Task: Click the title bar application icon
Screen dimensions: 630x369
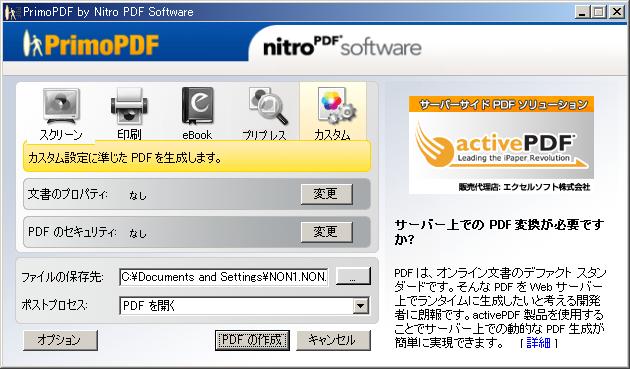Action: point(11,12)
